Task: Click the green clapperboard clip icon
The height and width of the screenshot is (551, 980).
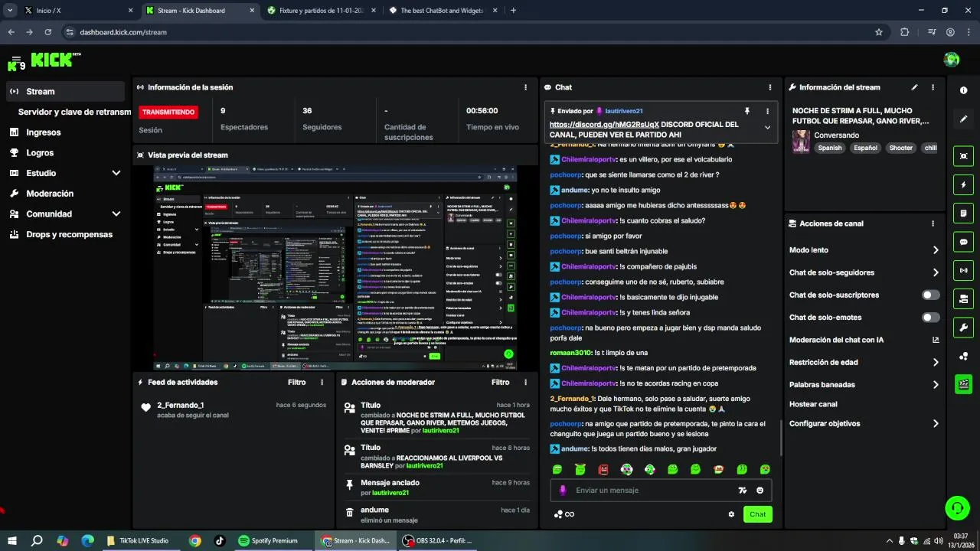Action: click(x=963, y=384)
